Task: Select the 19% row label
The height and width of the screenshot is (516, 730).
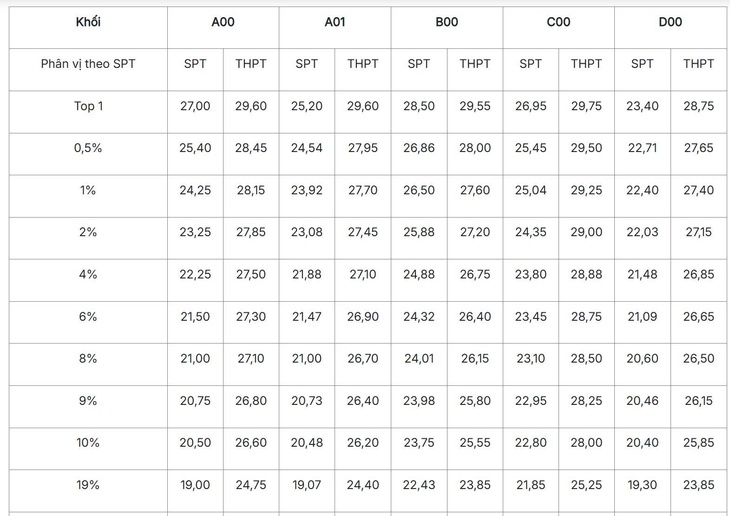Action: pos(88,490)
